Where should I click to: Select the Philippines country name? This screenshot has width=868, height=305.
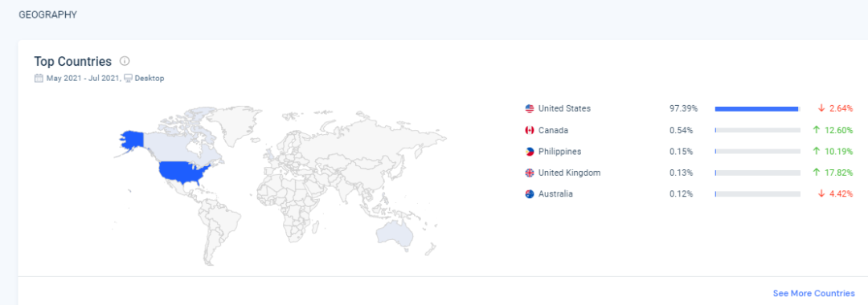559,152
